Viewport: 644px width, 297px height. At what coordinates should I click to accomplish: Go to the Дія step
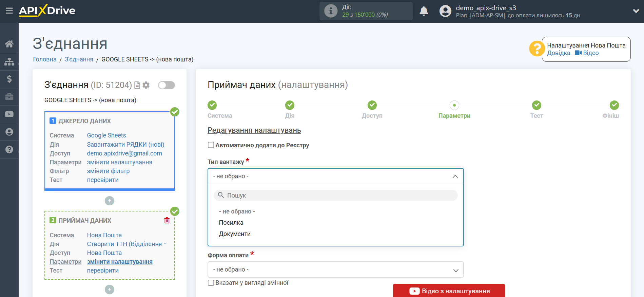[290, 105]
